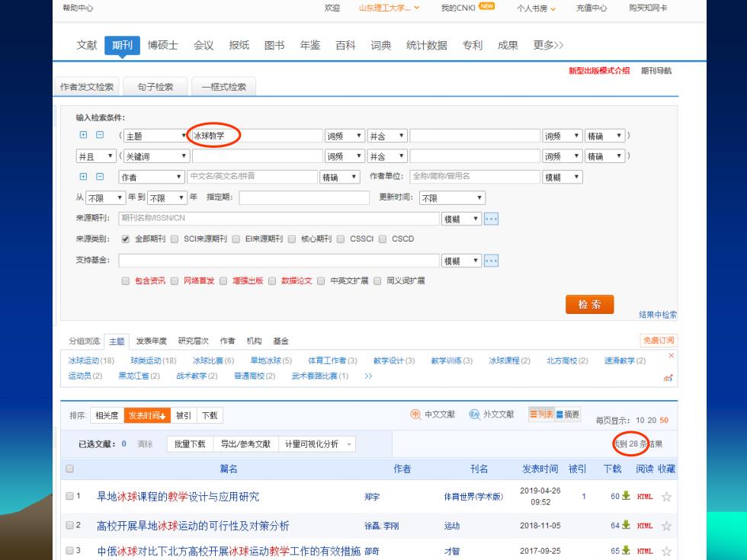Favorite article 1 with star icon
The height and width of the screenshot is (560, 747).
[x=666, y=497]
